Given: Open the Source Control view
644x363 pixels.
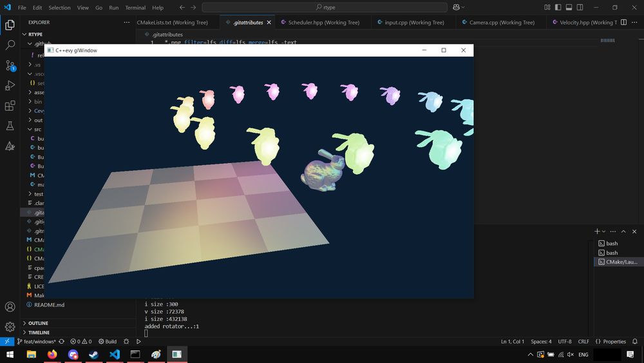Looking at the screenshot, I should click(x=10, y=66).
